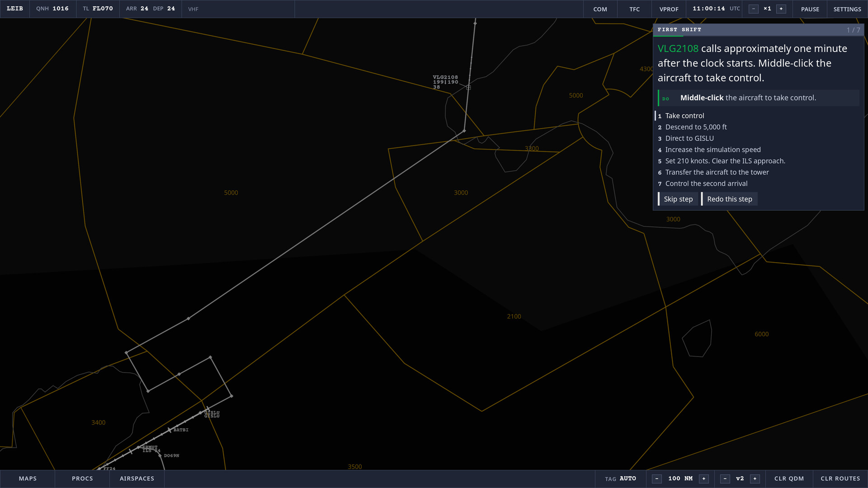Increase velocity vector v2 setting

tap(755, 479)
